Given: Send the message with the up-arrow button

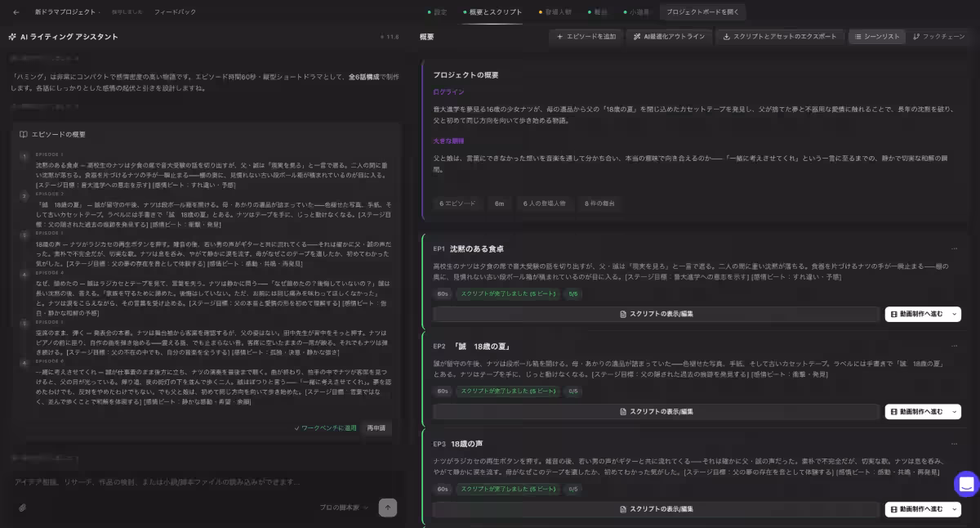Looking at the screenshot, I should pos(388,508).
